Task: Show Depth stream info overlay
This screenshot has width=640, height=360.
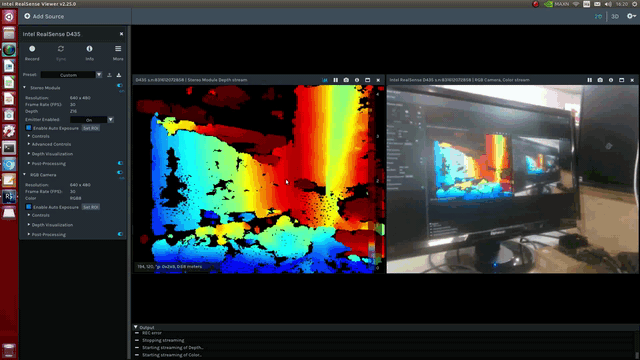Action: click(357, 80)
